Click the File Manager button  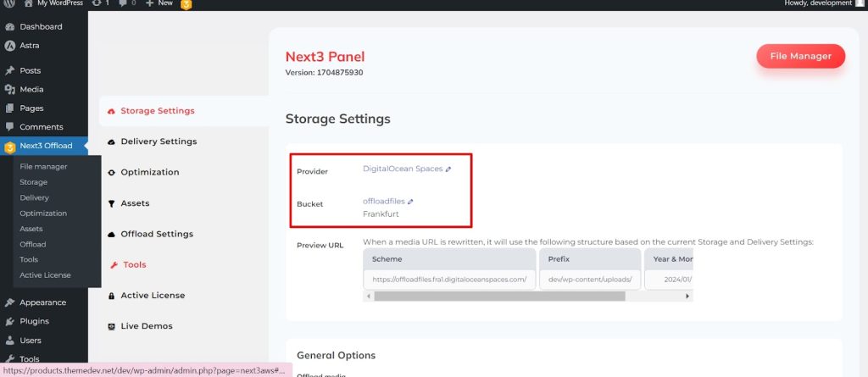tap(800, 56)
